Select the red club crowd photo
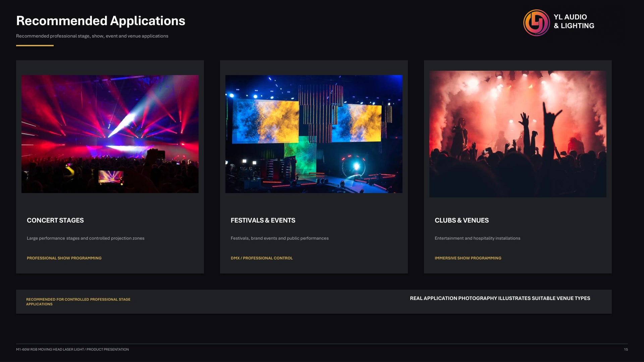This screenshot has width=644, height=362. pos(518,134)
